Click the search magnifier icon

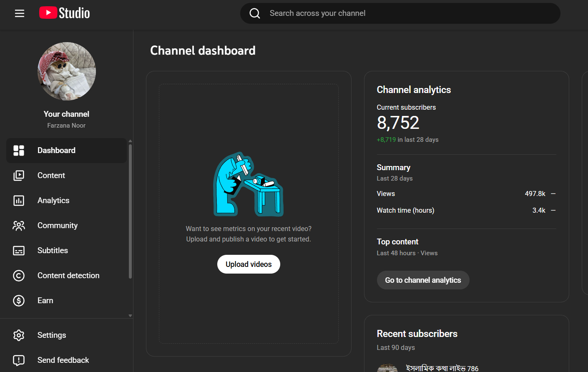pyautogui.click(x=255, y=13)
